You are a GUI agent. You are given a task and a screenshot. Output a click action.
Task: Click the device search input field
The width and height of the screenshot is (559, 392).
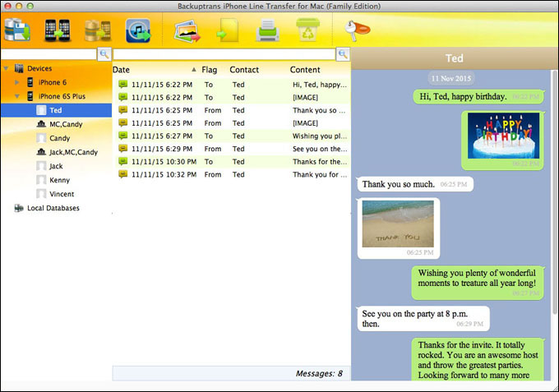coord(49,54)
